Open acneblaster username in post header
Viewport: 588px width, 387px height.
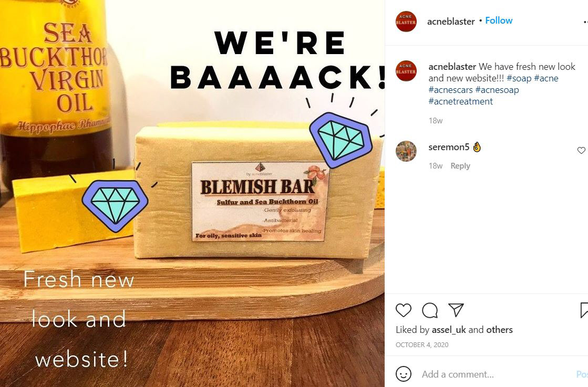[x=451, y=22]
